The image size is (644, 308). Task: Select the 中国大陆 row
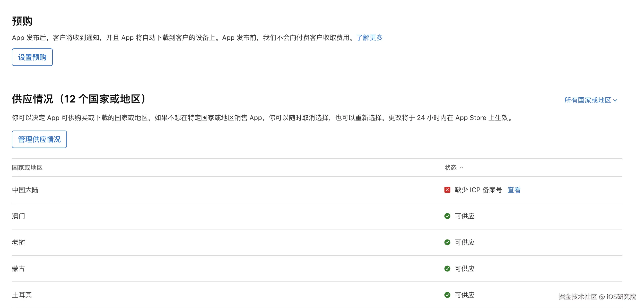[25, 190]
